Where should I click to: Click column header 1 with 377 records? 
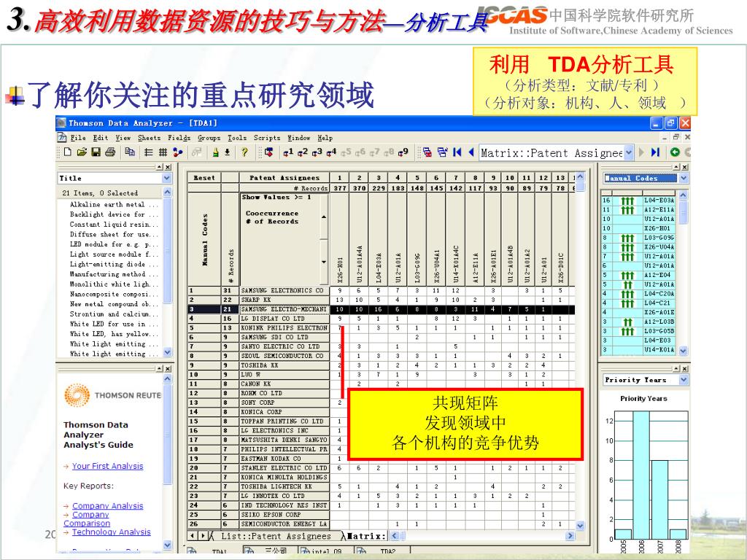coord(340,178)
